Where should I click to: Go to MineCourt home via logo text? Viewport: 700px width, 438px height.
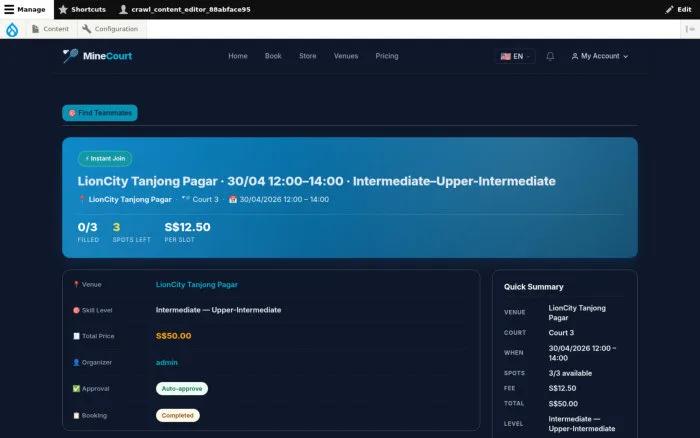pos(108,56)
